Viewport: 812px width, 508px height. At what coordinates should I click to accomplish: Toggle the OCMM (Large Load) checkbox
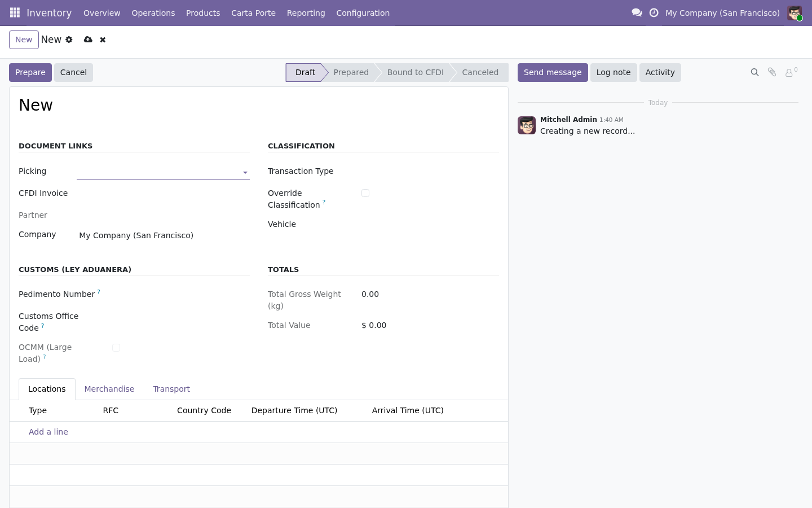click(116, 348)
